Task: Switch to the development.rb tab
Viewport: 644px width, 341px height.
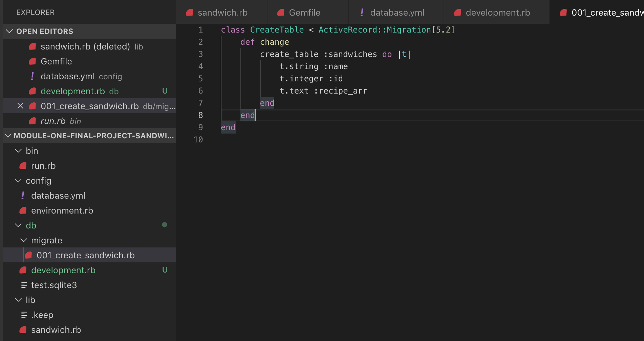Action: pyautogui.click(x=497, y=13)
